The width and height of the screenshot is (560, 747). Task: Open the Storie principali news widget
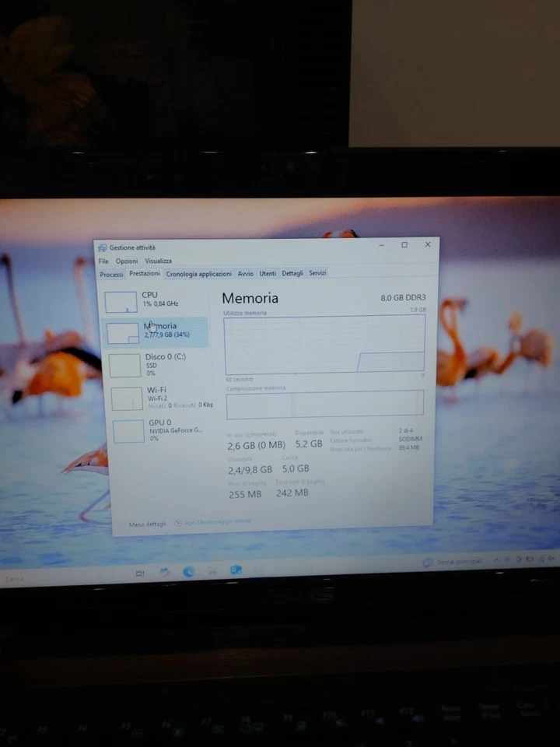(x=453, y=562)
